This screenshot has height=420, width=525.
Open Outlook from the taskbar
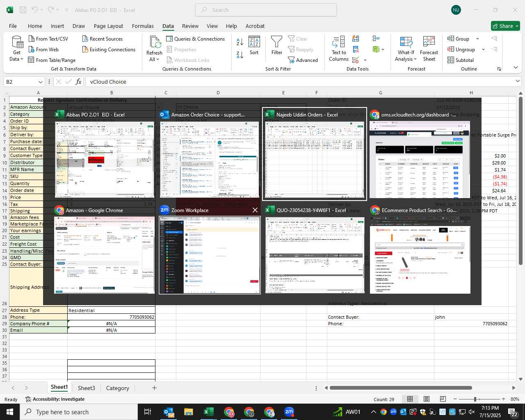[169, 412]
